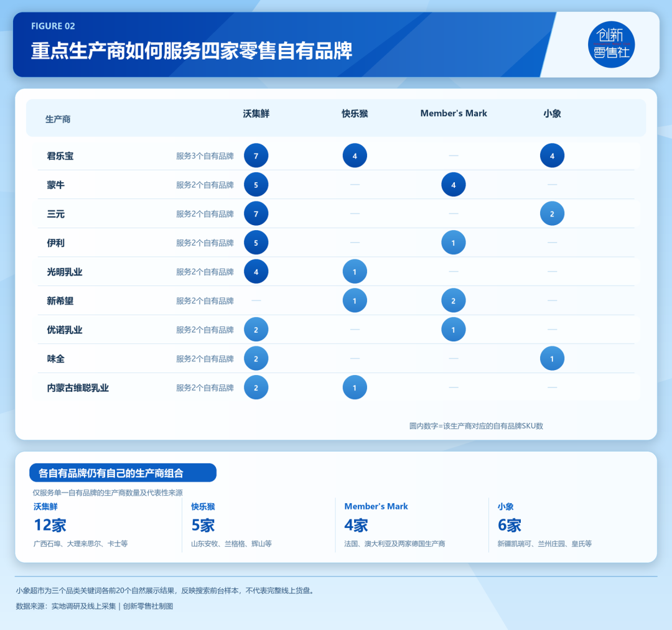
Task: Select the 生产商 column header
Action: click(x=58, y=119)
